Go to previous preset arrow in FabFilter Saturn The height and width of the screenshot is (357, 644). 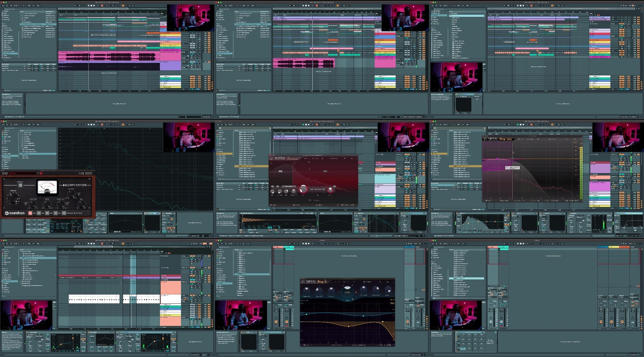[322, 158]
